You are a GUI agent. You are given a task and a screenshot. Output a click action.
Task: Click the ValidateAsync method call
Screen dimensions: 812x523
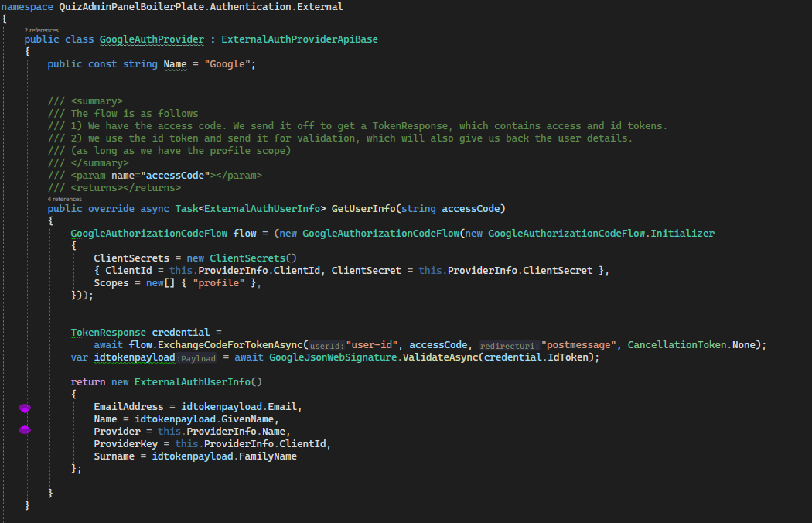tap(441, 357)
